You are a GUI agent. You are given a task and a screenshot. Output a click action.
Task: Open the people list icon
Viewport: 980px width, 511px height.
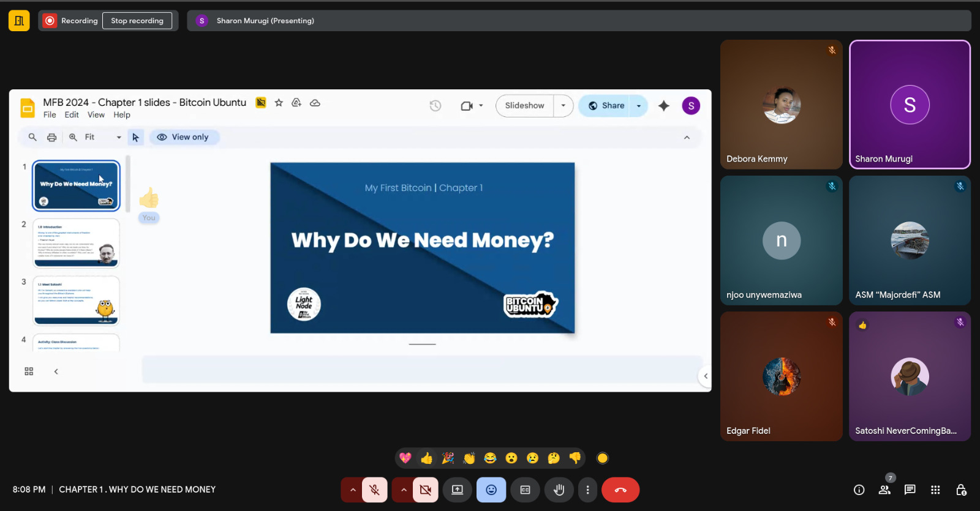[884, 490]
